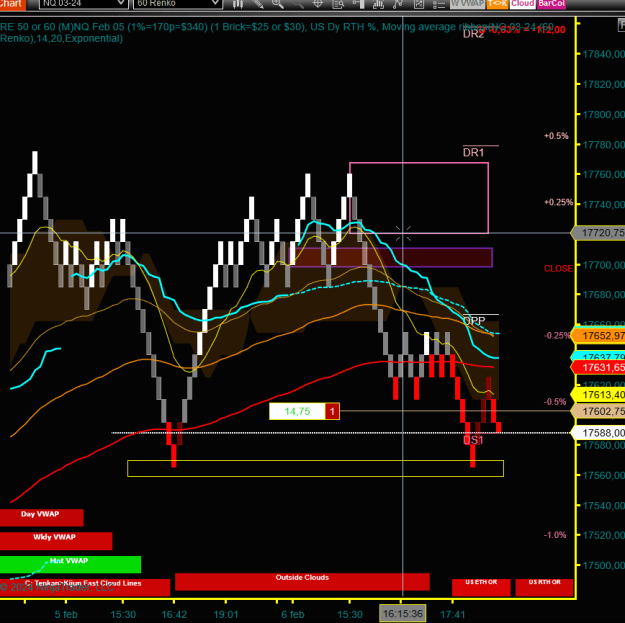Select the 17720,75 crosshair price marker
This screenshot has width=625, height=623.
[599, 233]
